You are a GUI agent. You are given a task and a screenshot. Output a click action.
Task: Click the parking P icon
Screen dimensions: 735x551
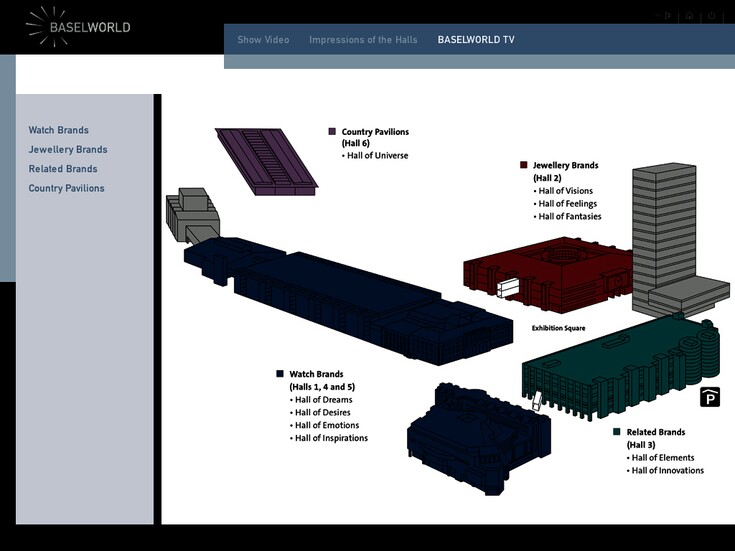[x=710, y=396]
